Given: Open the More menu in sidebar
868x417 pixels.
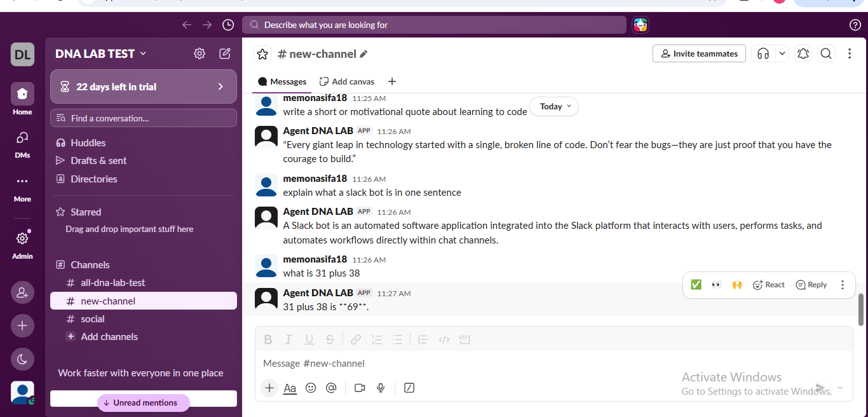Looking at the screenshot, I should click(22, 188).
